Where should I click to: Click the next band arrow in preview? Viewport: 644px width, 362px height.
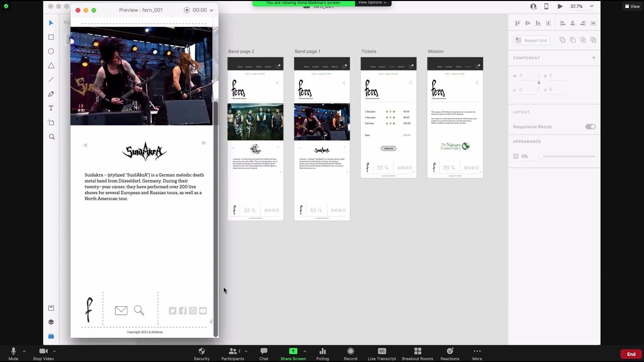[204, 143]
